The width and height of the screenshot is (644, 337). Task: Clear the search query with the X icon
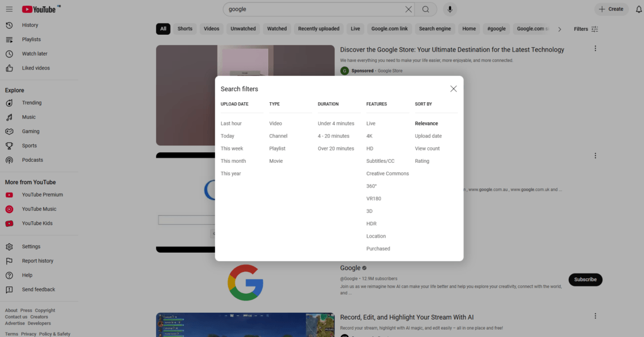point(408,9)
